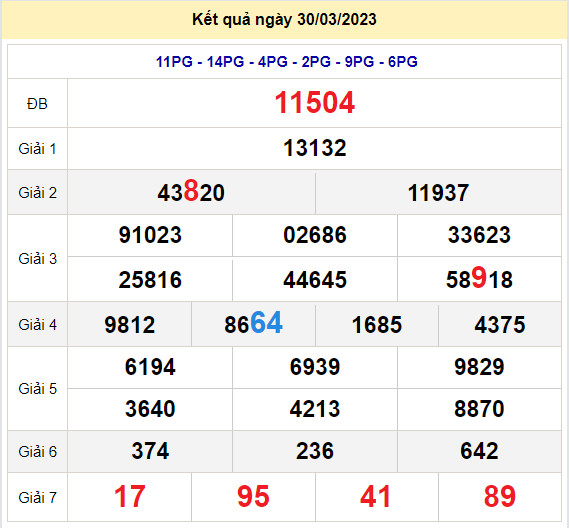Click Giải 7 number 89
569x528 pixels.
(500, 496)
